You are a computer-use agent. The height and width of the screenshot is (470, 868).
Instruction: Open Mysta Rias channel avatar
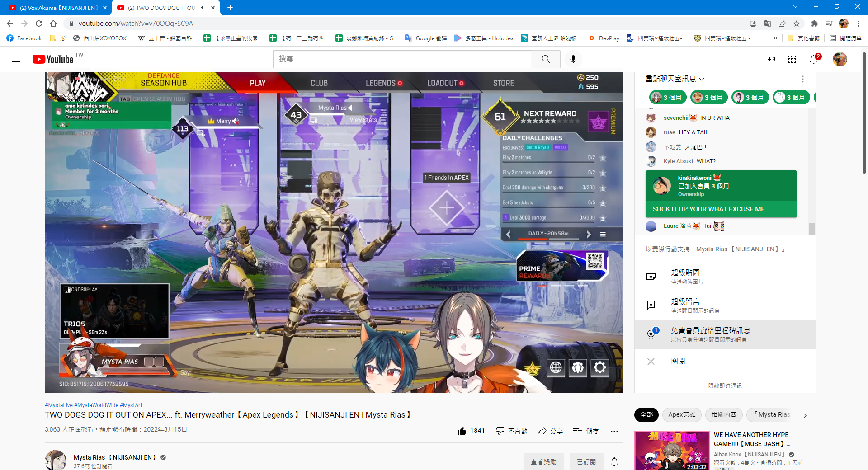pyautogui.click(x=56, y=460)
